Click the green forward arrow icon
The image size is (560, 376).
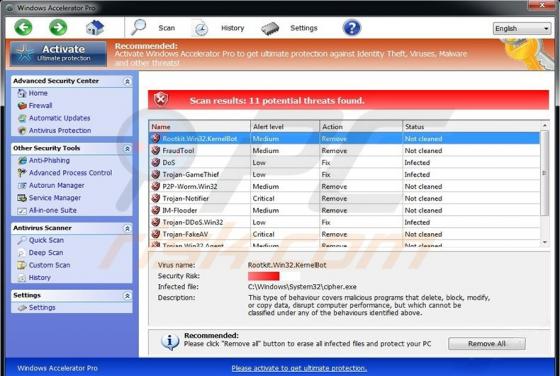(x=58, y=27)
